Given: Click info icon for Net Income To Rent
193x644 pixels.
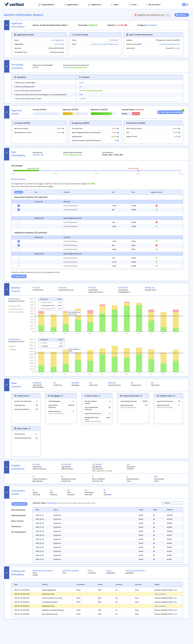Looking at the screenshot, I should click(x=63, y=128).
